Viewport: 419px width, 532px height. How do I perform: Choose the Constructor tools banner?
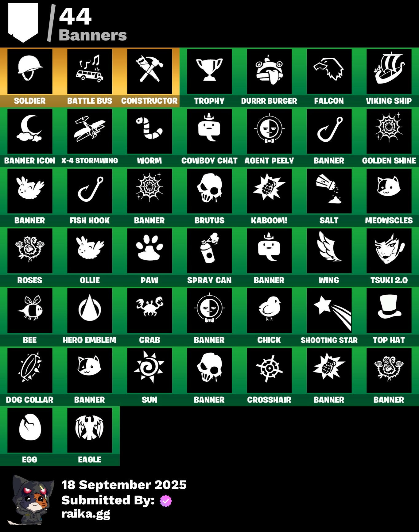tap(149, 71)
